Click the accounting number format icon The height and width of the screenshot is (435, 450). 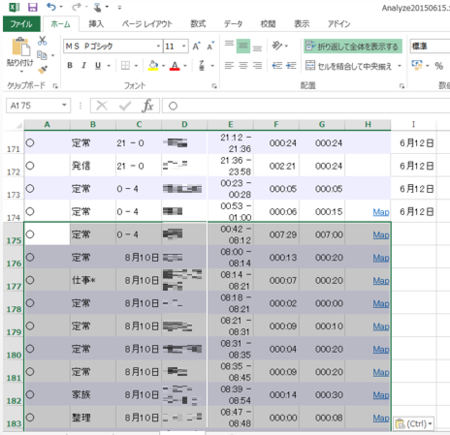pos(416,65)
